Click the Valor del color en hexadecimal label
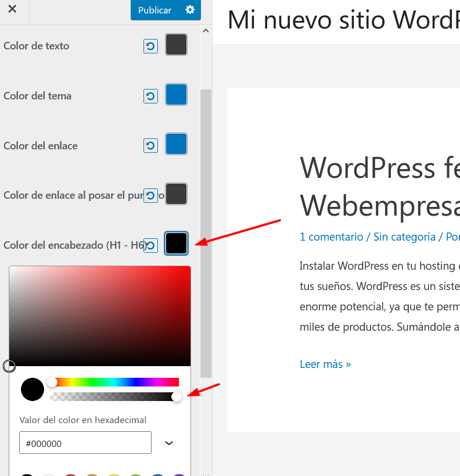The image size is (460, 476). [83, 420]
